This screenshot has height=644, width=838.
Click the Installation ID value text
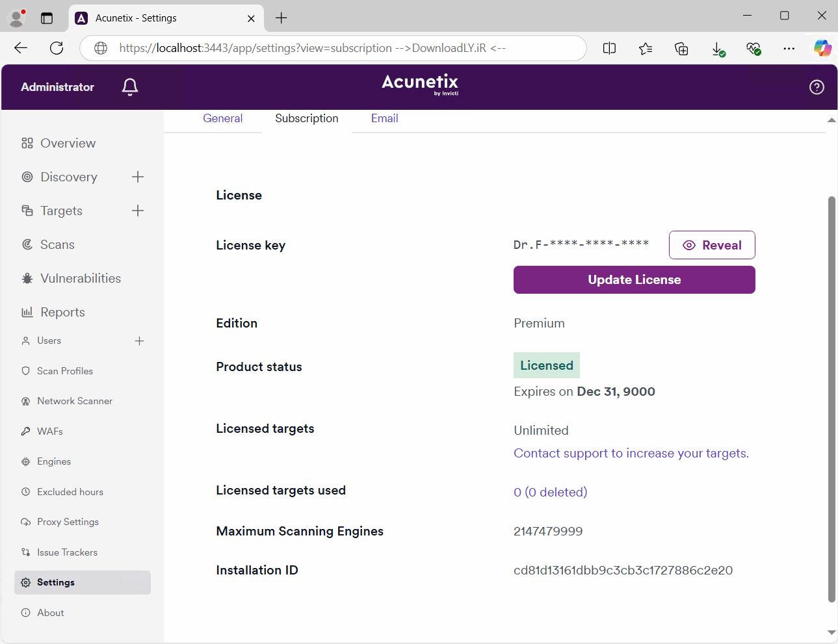click(623, 570)
